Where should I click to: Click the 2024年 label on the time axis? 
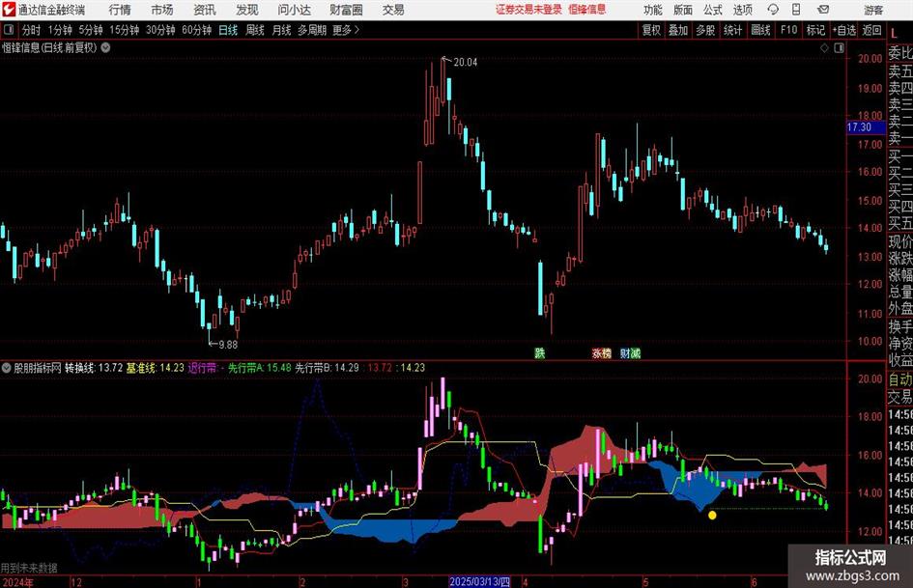coord(17,582)
